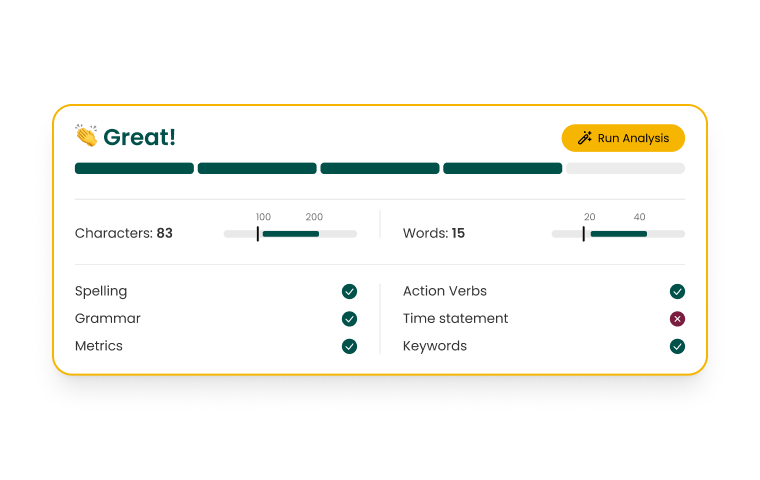Screen dimensions: 760x480
Task: Click the Keywords green checkmark icon
Action: click(x=677, y=346)
